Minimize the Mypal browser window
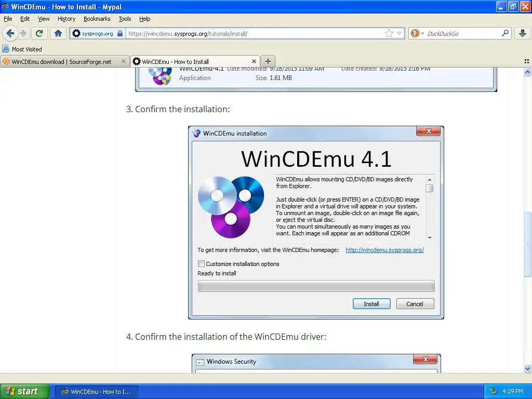 pyautogui.click(x=501, y=6)
